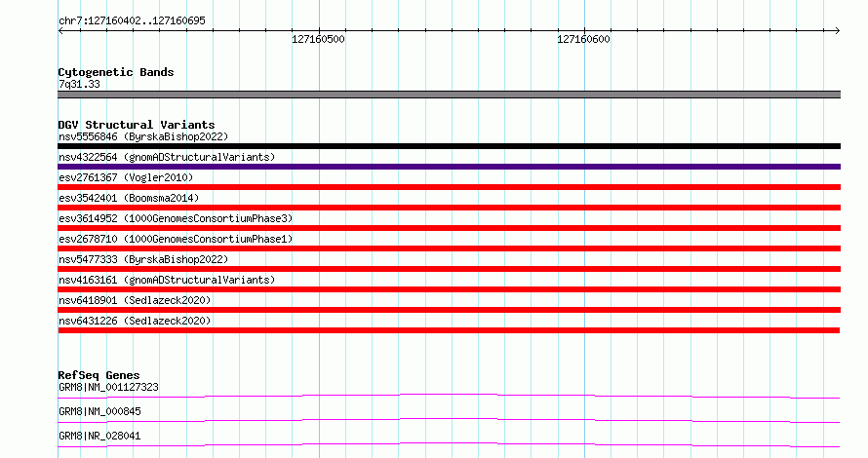Open nsv4163161 (gnomADStructuralVariants) label
Image resolution: width=868 pixels, height=458 pixels.
[167, 281]
